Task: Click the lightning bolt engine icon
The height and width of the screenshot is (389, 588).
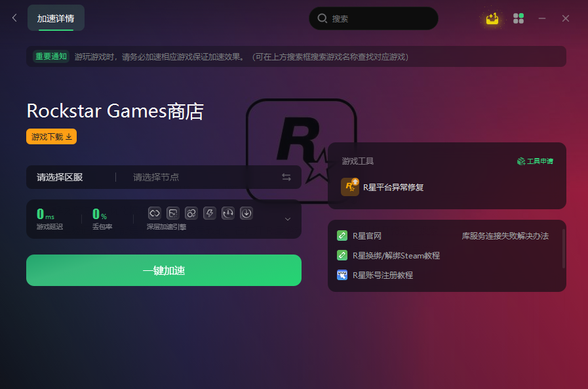Action: tap(210, 213)
